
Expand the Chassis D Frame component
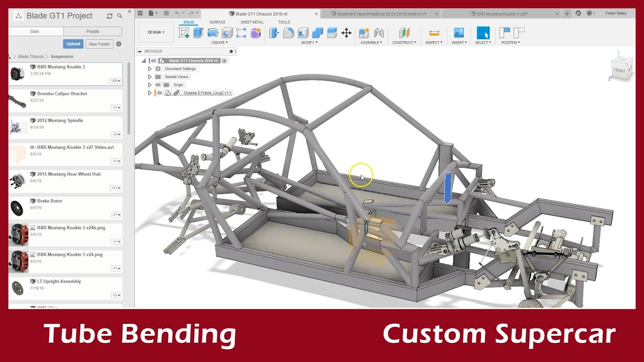pyautogui.click(x=149, y=93)
